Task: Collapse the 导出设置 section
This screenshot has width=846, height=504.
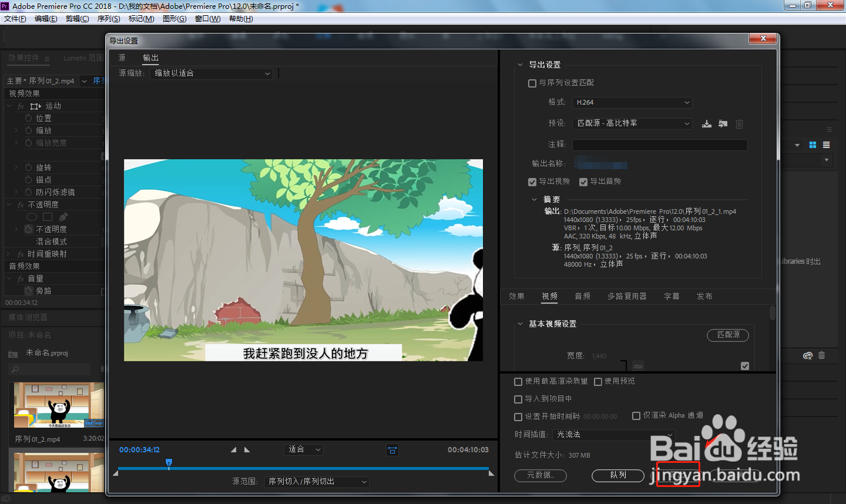Action: [x=520, y=65]
